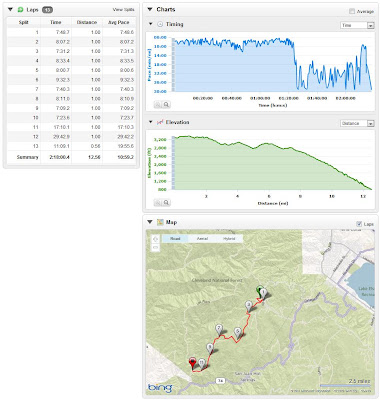Switch map to Road view
The height and width of the screenshot is (400, 380).
(x=175, y=239)
